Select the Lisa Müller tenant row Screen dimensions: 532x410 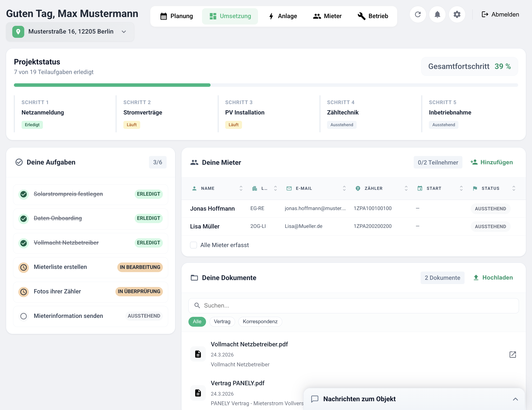354,227
